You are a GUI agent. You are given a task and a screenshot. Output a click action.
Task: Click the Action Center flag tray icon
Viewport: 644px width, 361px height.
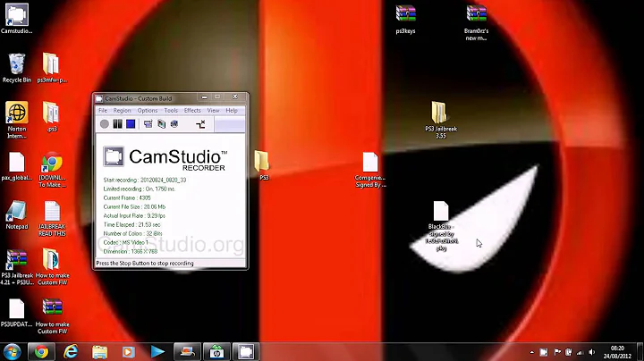(x=557, y=352)
